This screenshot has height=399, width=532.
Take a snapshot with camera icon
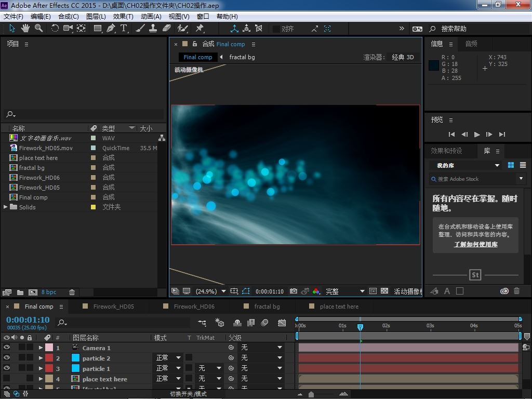(294, 291)
